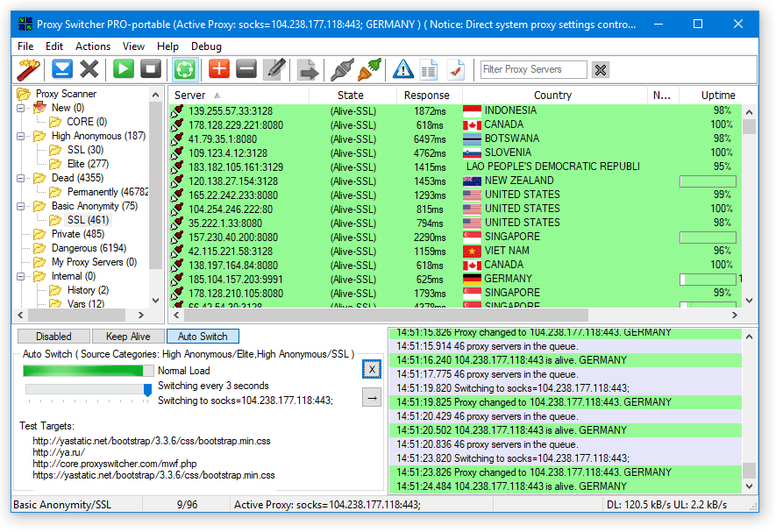This screenshot has width=776, height=532.
Task: Click the gray export arrow icon
Action: point(308,69)
